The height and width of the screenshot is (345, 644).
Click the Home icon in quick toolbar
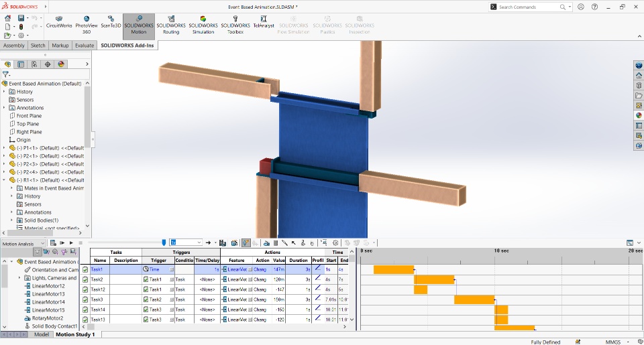[x=7, y=18]
